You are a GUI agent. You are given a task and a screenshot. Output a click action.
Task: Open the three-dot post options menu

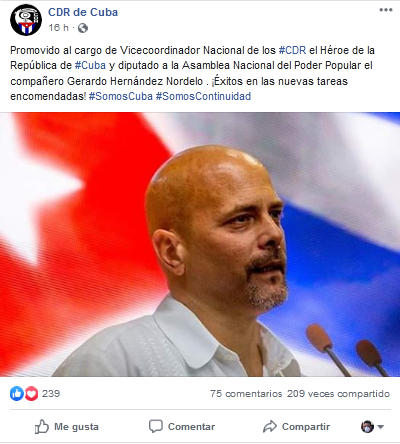[x=386, y=10]
